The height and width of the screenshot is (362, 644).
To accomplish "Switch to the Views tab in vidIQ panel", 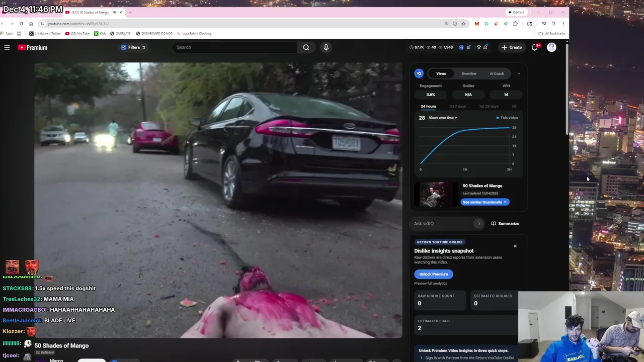I will 441,73.
